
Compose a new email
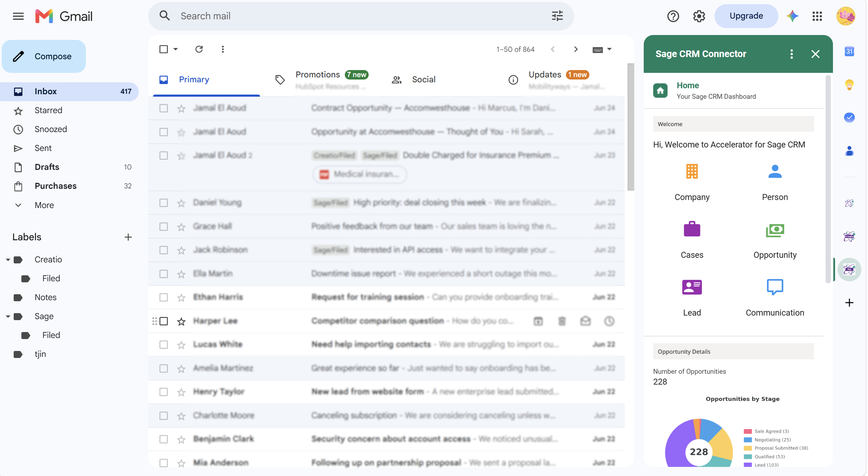click(x=44, y=56)
